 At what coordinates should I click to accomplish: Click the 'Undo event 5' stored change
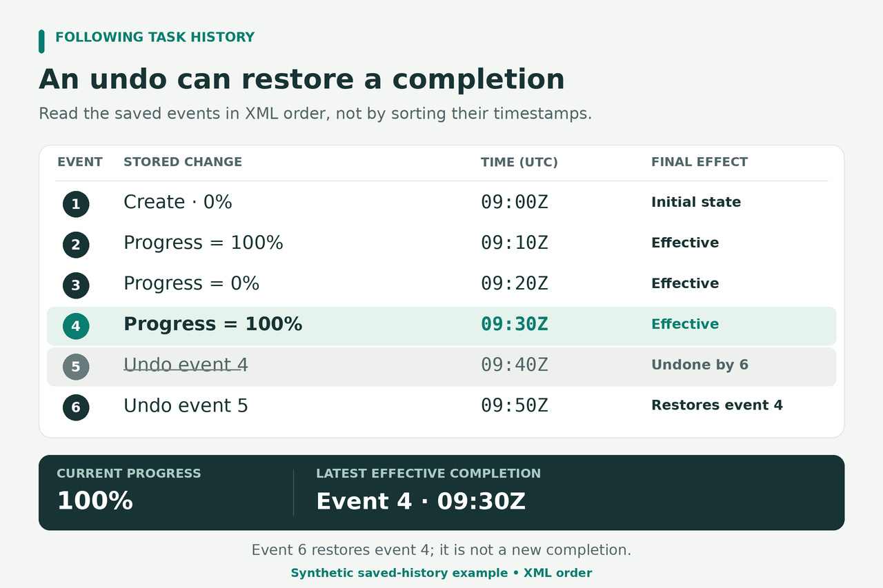click(186, 405)
